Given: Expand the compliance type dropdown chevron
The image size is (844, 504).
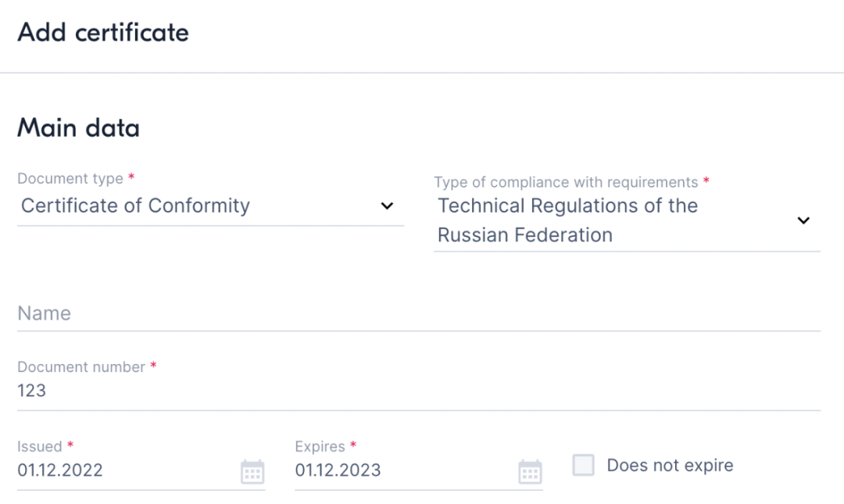Looking at the screenshot, I should (x=803, y=220).
